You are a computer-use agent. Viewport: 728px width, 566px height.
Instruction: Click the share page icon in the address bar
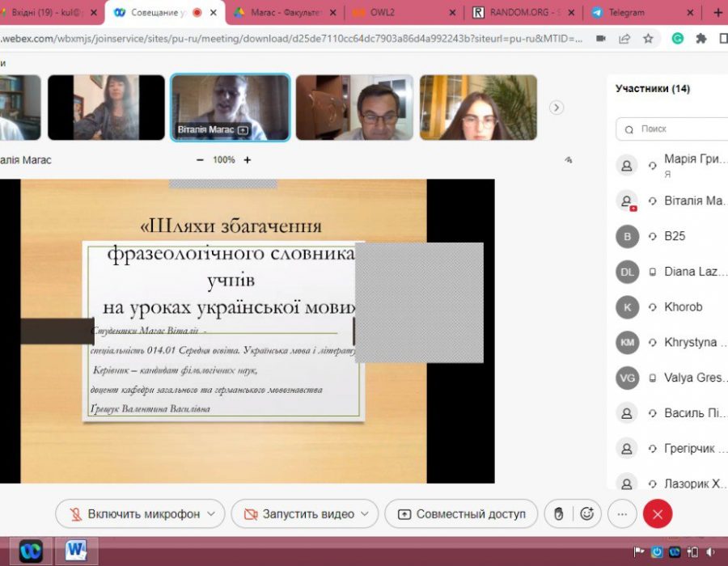point(624,38)
